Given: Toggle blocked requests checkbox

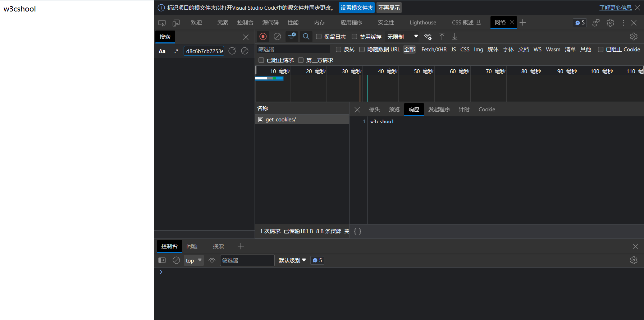Looking at the screenshot, I should pos(261,60).
